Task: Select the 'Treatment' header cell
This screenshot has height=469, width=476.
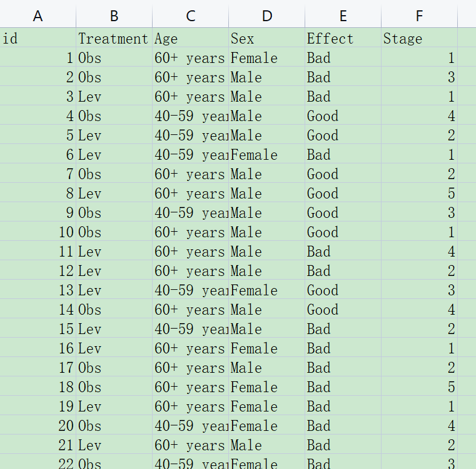Action: click(114, 39)
